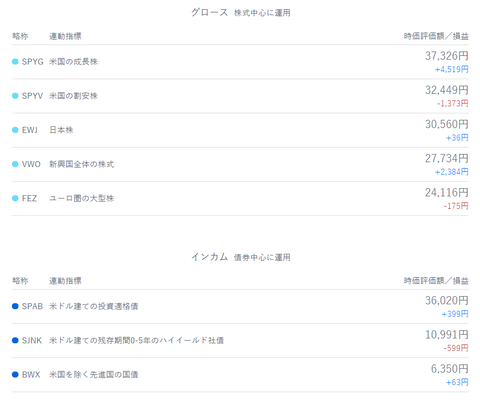Click the 時価評価額／損益 header in Growth table
The image size is (480, 403).
[436, 36]
